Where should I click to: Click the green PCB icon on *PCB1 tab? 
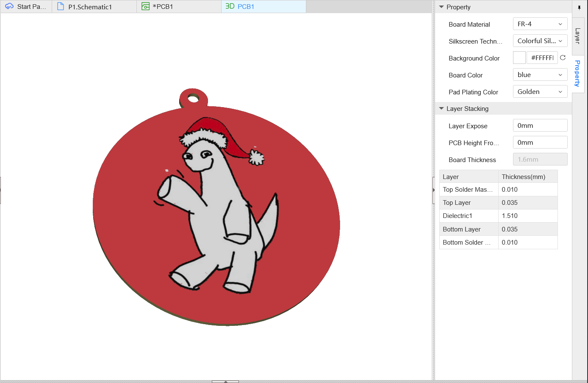click(145, 6)
